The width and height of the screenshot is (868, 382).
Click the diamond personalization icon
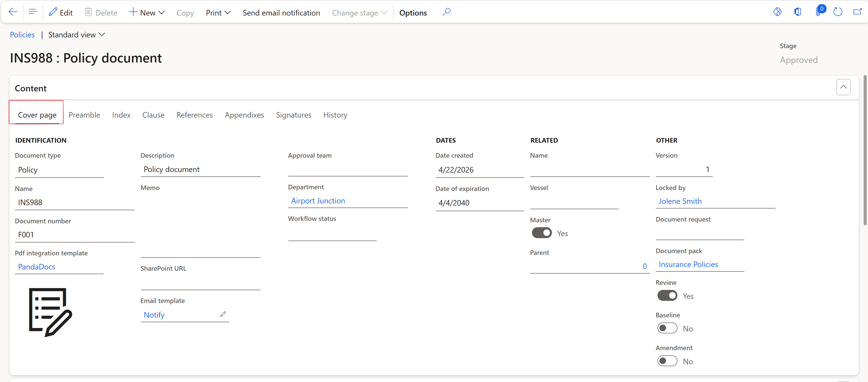[777, 12]
